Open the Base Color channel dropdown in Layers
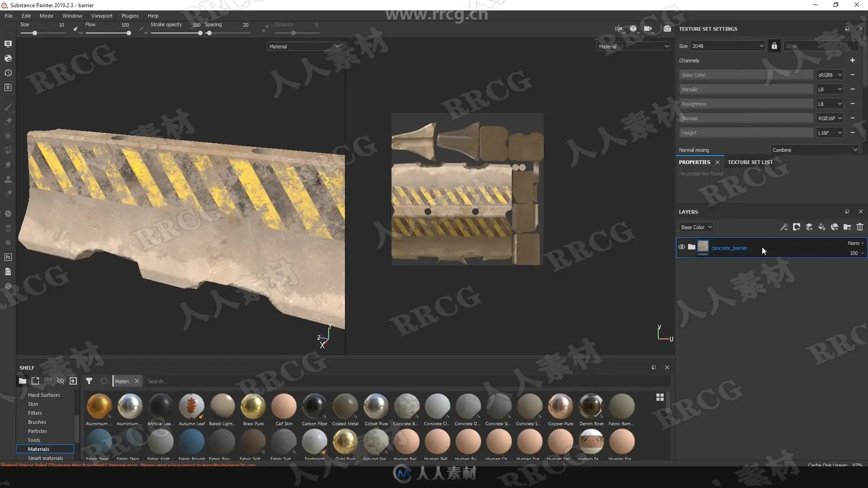Image resolution: width=868 pixels, height=488 pixels. [x=696, y=227]
